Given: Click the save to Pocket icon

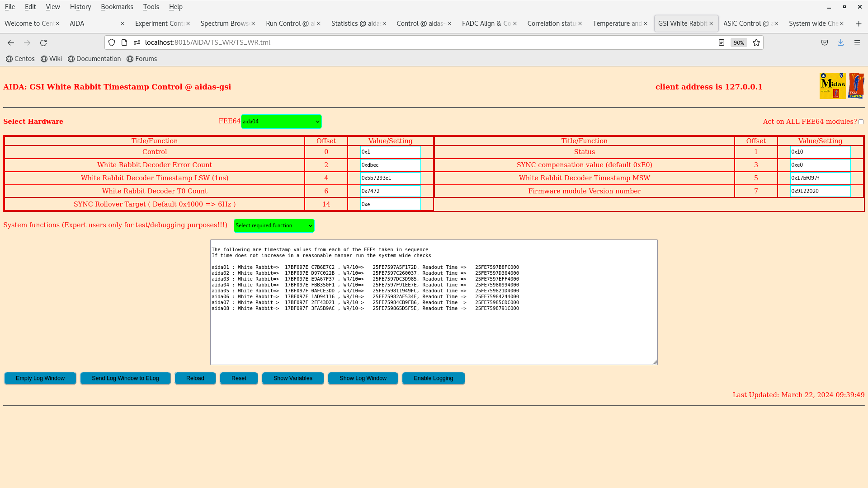Looking at the screenshot, I should pyautogui.click(x=825, y=42).
